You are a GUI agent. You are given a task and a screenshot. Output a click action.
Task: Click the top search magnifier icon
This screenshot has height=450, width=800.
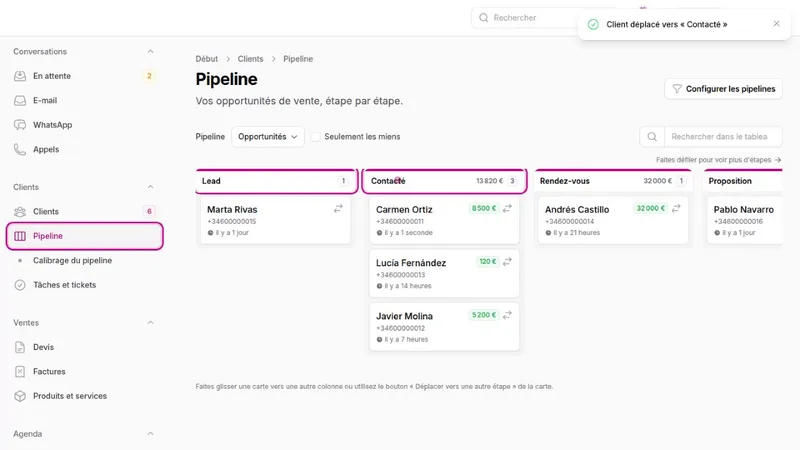tap(484, 18)
